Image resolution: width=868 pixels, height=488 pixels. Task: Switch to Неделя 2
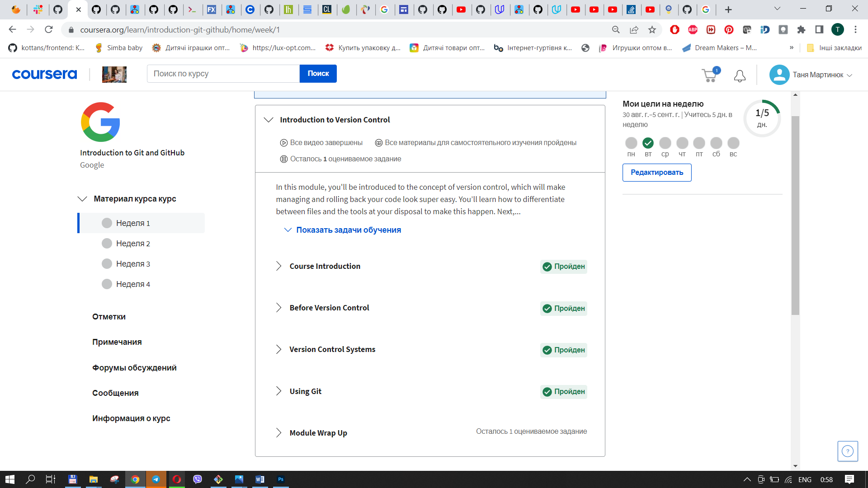133,243
